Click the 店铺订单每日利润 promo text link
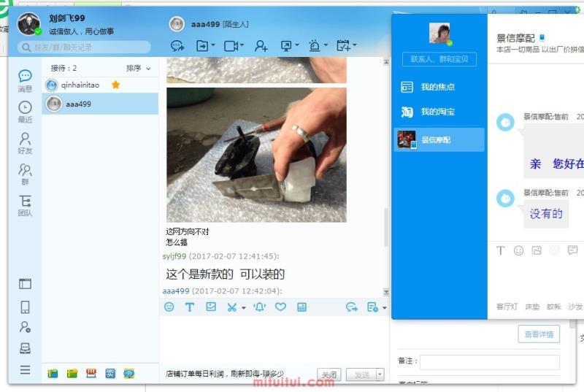This screenshot has height=392, width=584. [x=225, y=374]
